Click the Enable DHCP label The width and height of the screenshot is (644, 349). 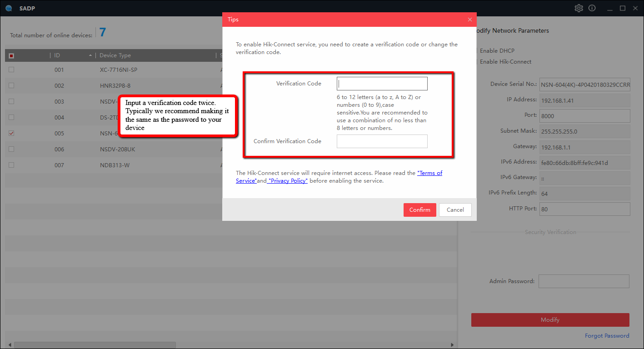coord(497,51)
